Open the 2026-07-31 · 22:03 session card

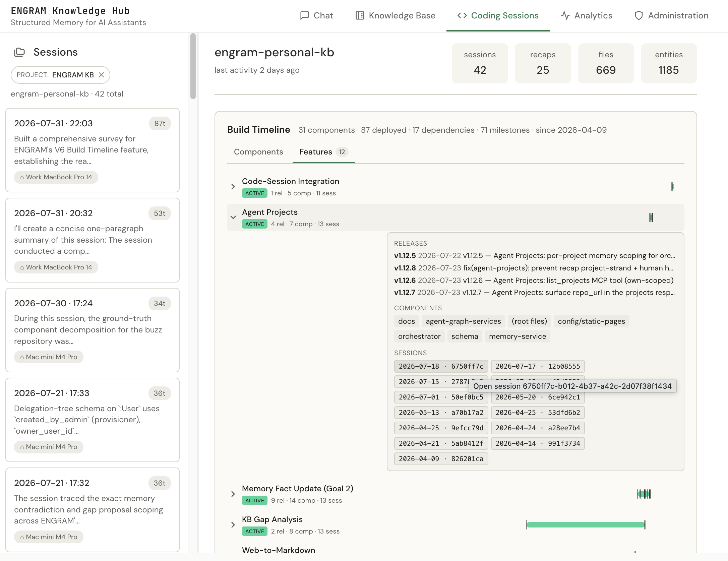coord(93,150)
